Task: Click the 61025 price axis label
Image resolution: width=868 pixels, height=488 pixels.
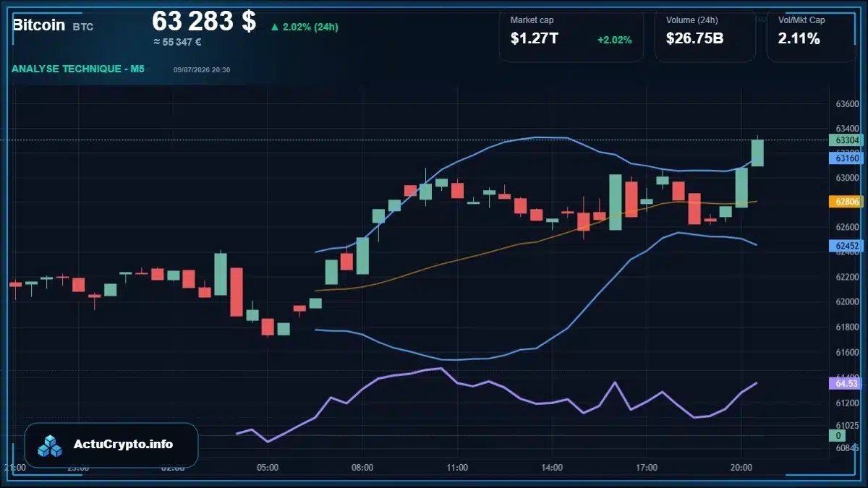Action: [847, 425]
